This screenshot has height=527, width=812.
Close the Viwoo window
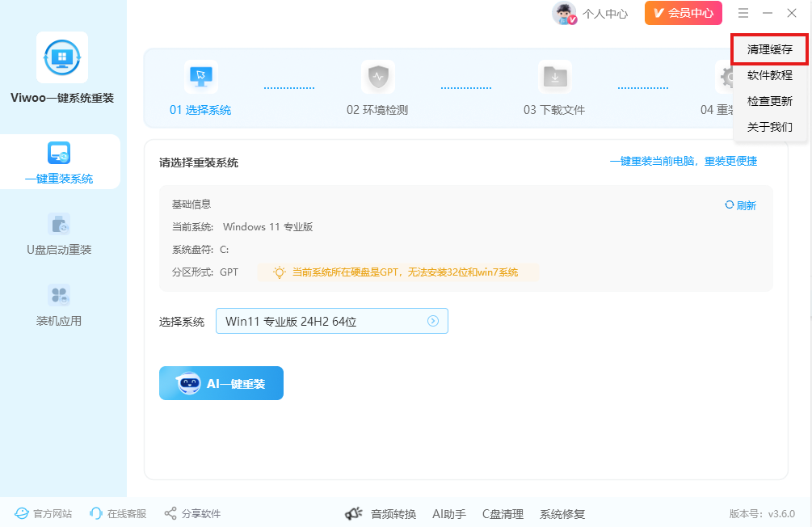pos(792,13)
